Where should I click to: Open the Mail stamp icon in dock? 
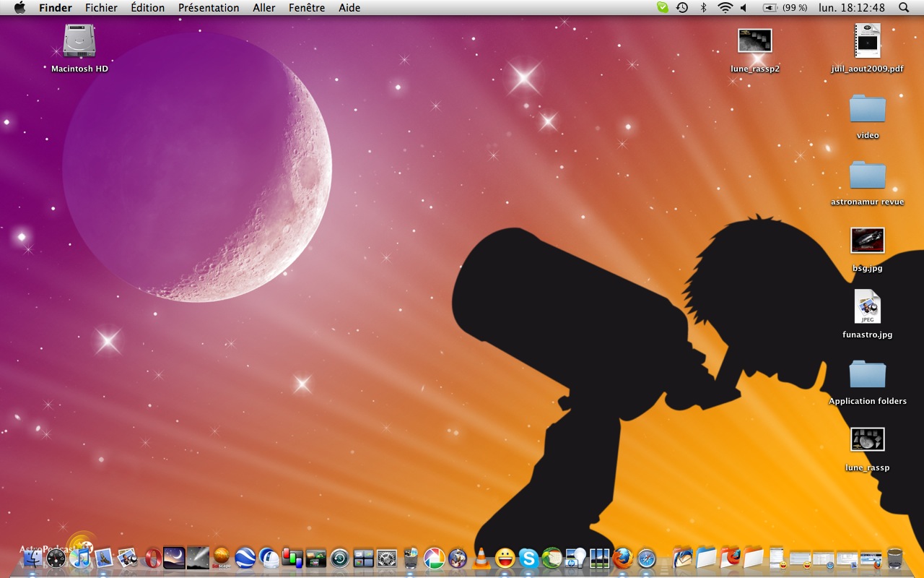(x=104, y=558)
